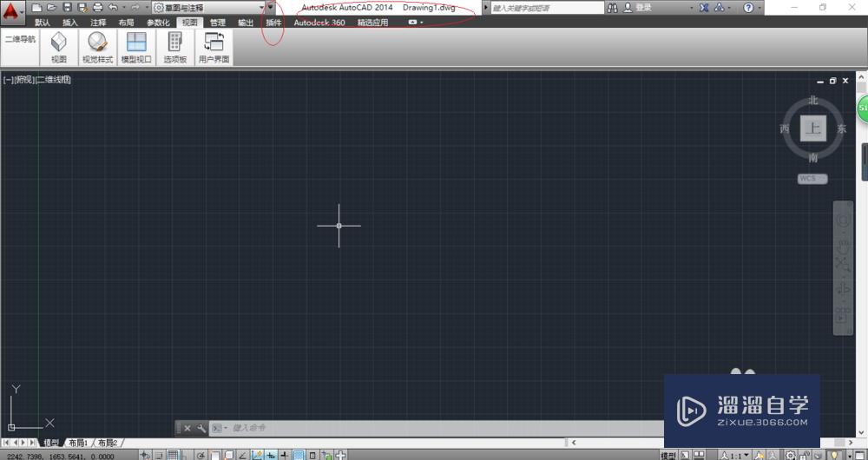The image size is (868, 460).
Task: Open the Help dropdown arrow
Action: (x=759, y=8)
